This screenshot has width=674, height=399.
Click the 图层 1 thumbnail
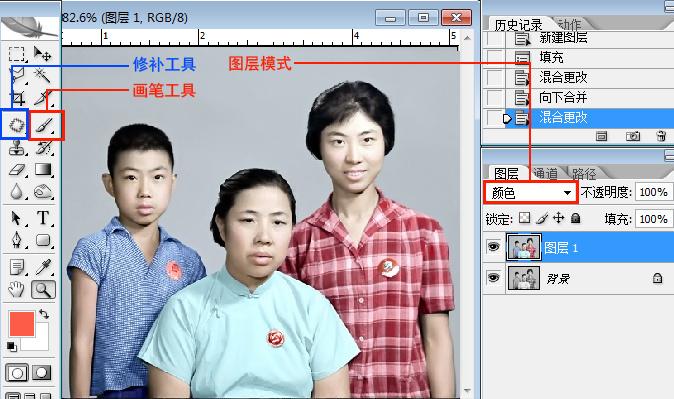(524, 247)
